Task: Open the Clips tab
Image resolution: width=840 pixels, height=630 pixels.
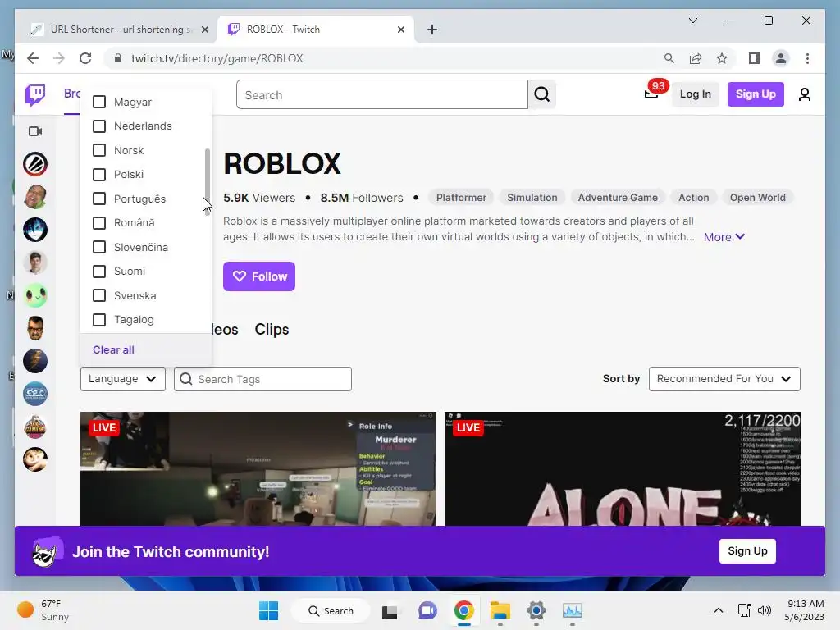Action: 272,330
